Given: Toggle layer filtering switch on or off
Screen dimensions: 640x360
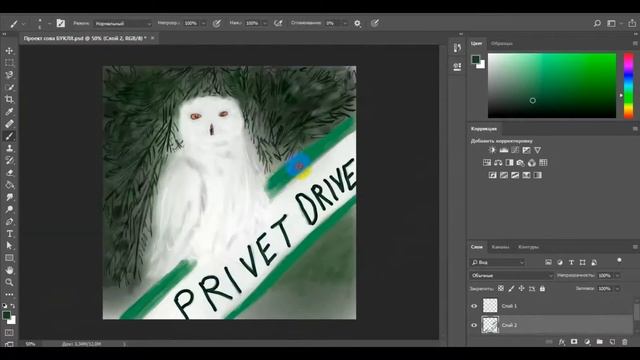Looking at the screenshot, I should [619, 260].
